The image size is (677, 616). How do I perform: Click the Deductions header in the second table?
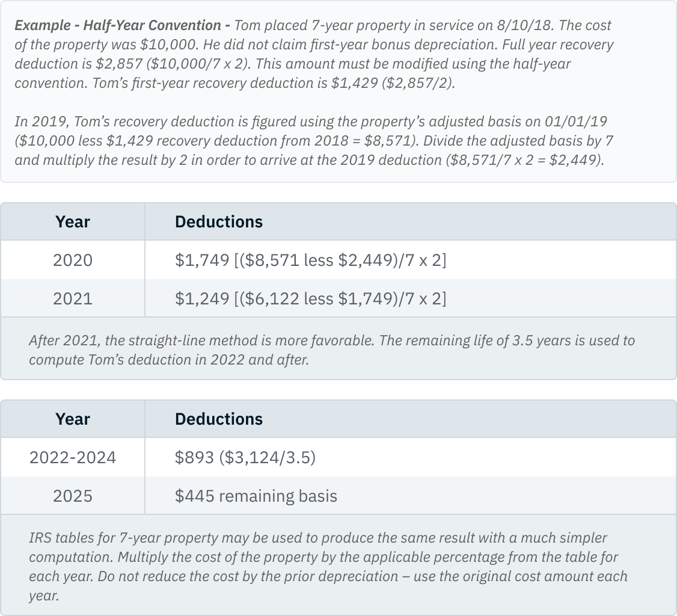click(x=219, y=419)
